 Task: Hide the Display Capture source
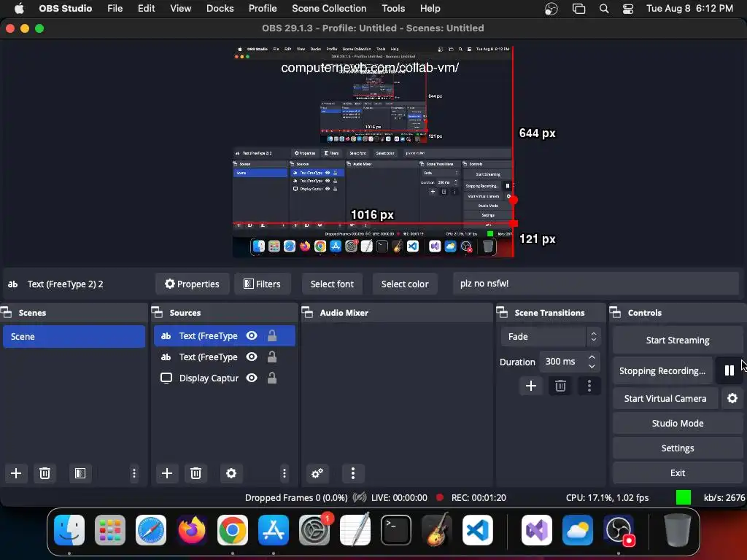[x=252, y=378]
